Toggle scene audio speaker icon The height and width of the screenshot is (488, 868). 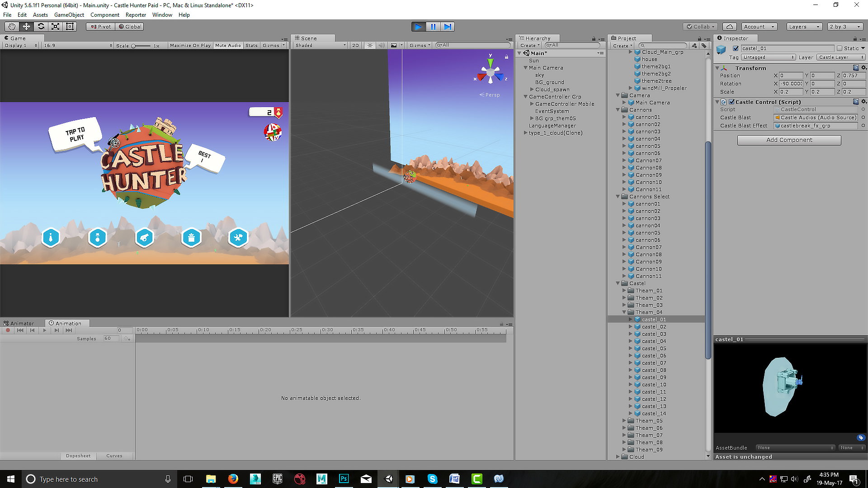[x=382, y=45]
